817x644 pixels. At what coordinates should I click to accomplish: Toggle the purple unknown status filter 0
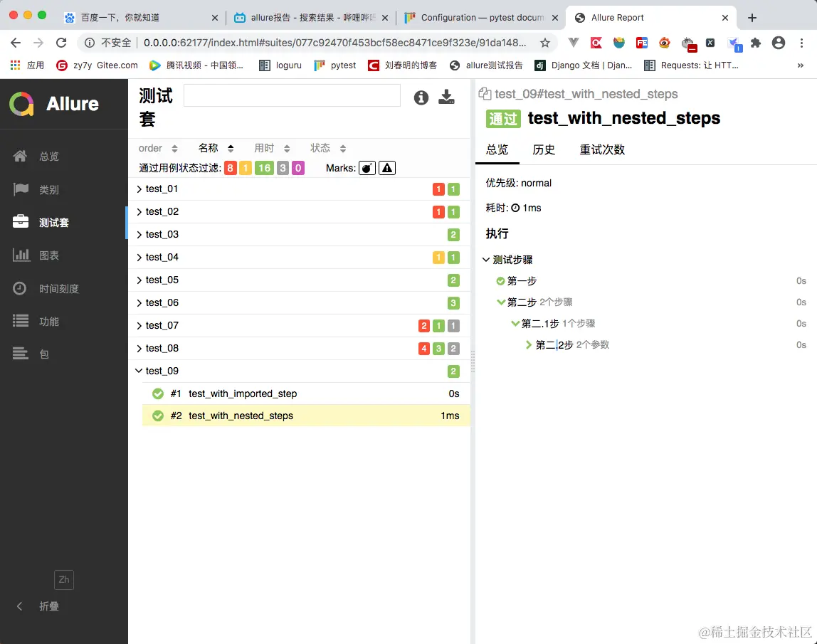[x=297, y=168]
